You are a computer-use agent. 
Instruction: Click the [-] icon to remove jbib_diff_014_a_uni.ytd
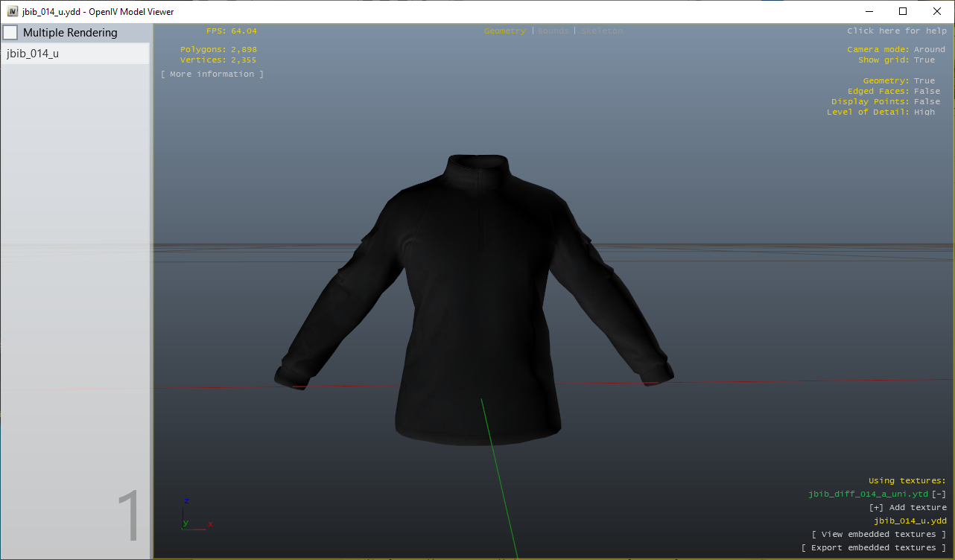tap(938, 494)
